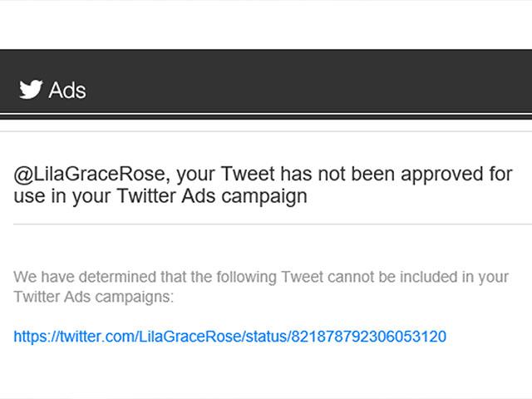532x399 pixels.
Task: Click the Ads label in header
Action: [67, 90]
